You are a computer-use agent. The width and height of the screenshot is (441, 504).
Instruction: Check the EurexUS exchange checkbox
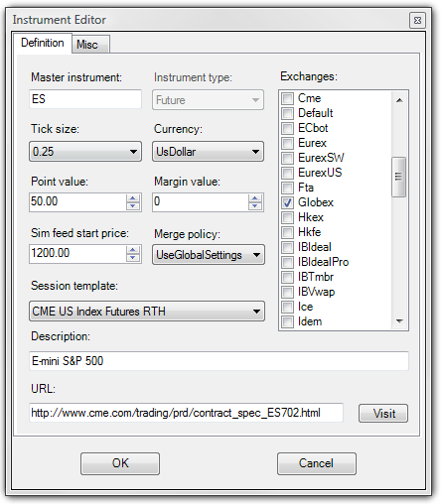pyautogui.click(x=287, y=173)
